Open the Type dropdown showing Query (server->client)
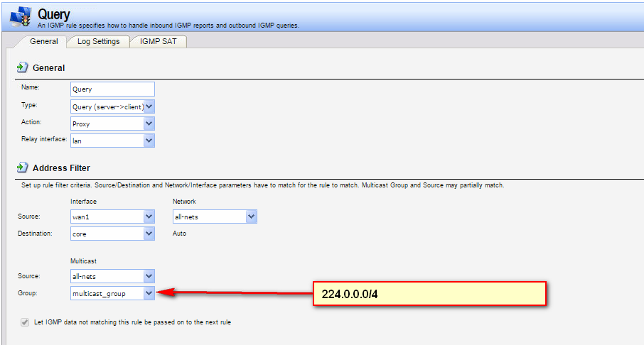644x345 pixels. [x=112, y=106]
